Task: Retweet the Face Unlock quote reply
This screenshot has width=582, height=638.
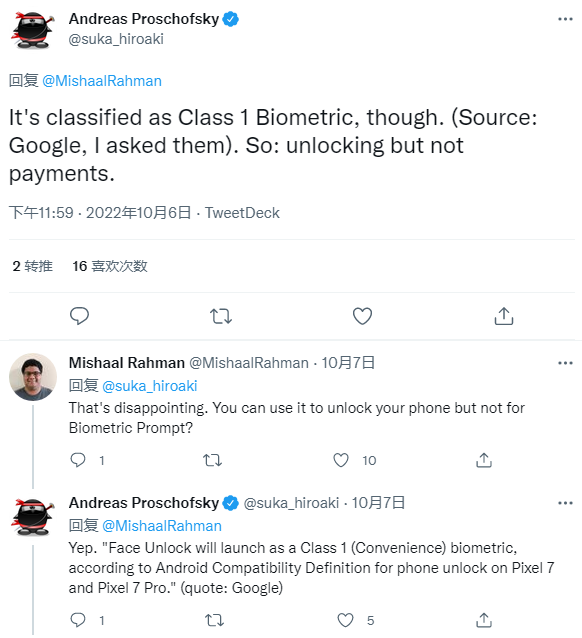Action: [x=214, y=620]
